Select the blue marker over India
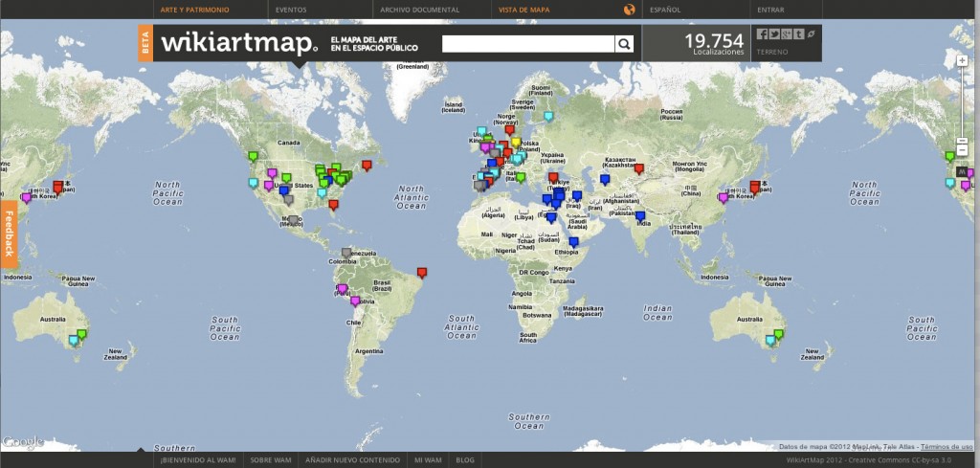The width and height of the screenshot is (980, 468). 640,215
